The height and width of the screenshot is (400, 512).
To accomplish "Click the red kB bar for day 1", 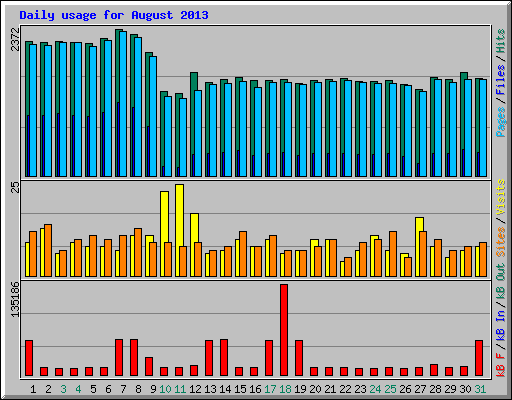I will click(x=29, y=358).
